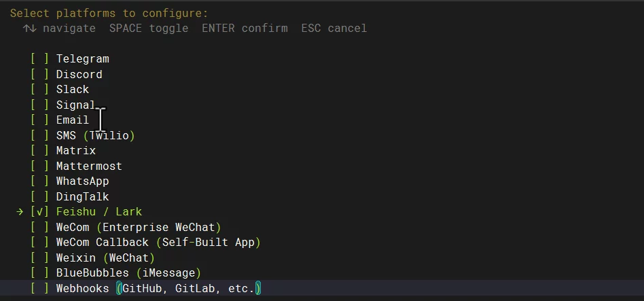
Task: Check the SMS (Twilio) box
Action: tap(39, 135)
